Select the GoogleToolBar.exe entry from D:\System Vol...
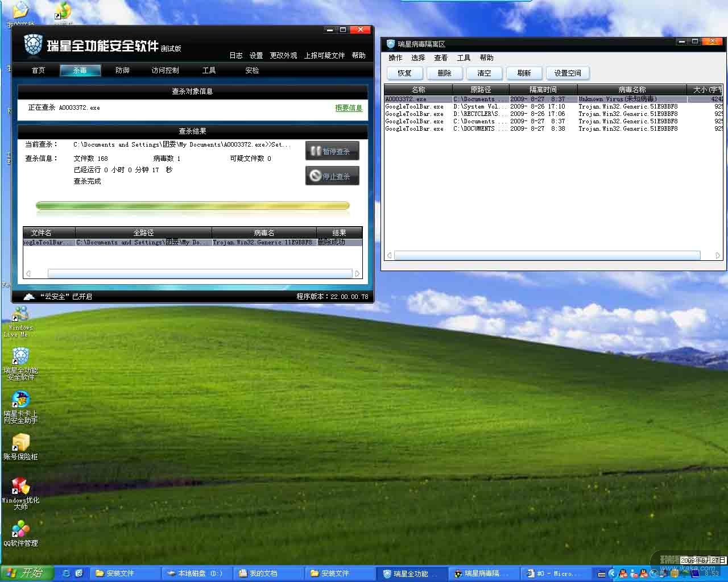This screenshot has height=582, width=728. [x=554, y=106]
